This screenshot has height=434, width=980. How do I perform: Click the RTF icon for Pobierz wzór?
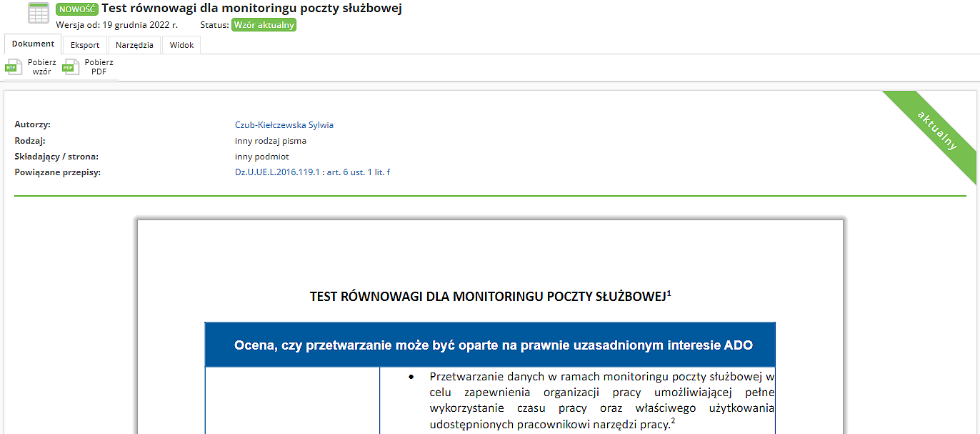11,68
